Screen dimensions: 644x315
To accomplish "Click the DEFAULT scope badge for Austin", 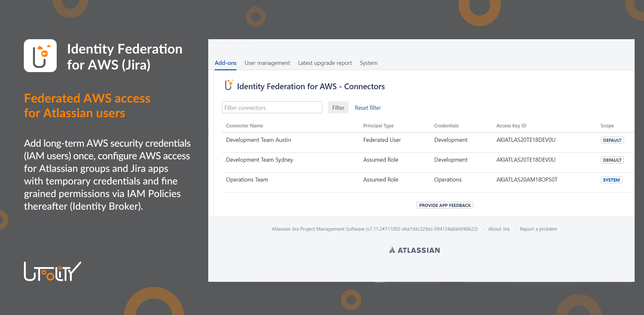I will click(x=612, y=140).
